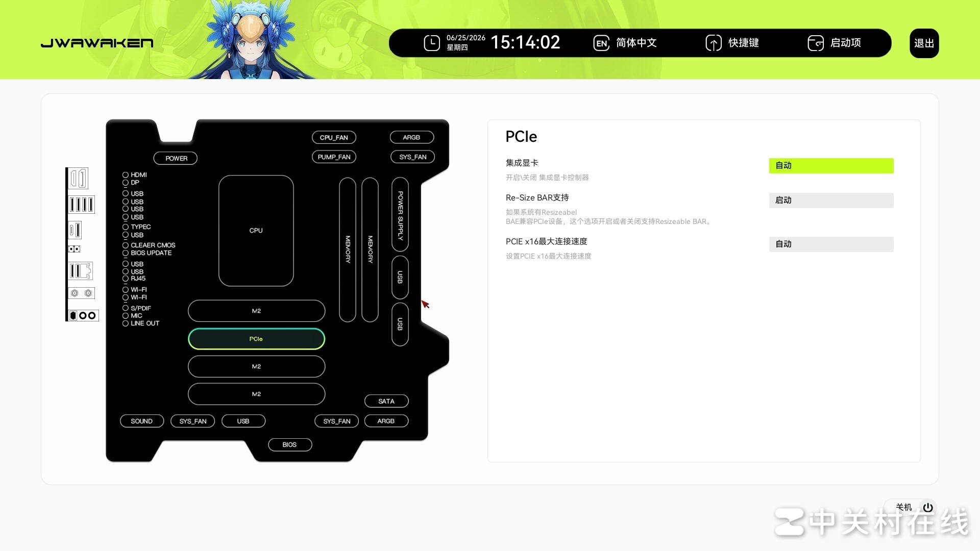
Task: Select the LINE OUT radio button
Action: tap(125, 323)
